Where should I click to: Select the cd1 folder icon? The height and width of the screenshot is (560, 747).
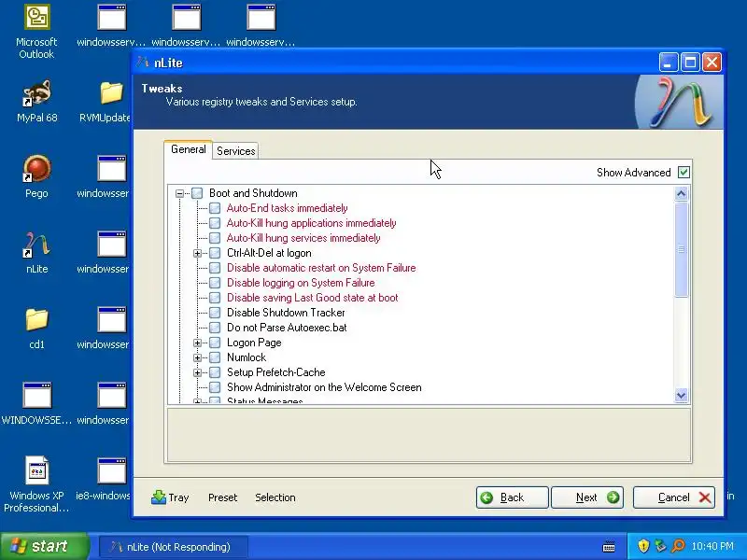click(x=36, y=319)
